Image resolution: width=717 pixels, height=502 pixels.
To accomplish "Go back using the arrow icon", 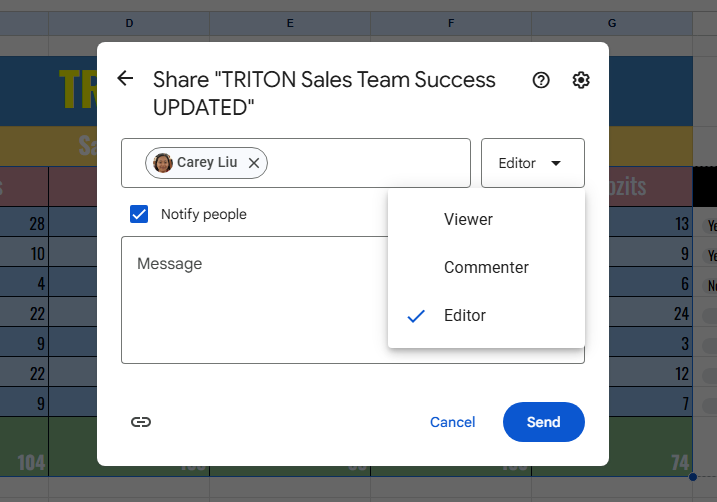I will 125,79.
